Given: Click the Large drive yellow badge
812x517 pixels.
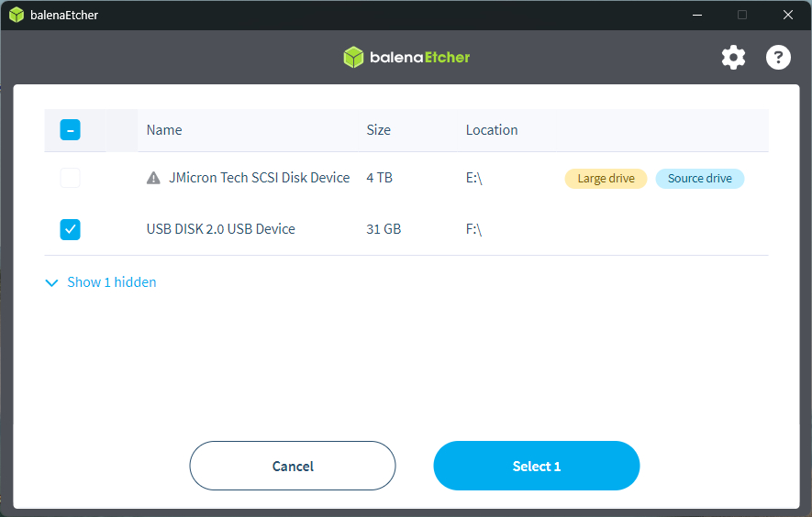Looking at the screenshot, I should tap(606, 179).
